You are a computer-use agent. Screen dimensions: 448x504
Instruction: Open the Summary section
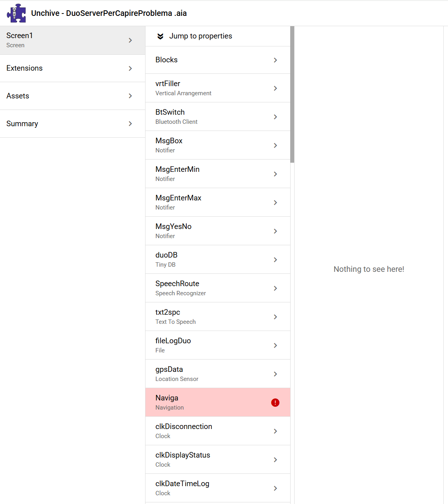(72, 124)
